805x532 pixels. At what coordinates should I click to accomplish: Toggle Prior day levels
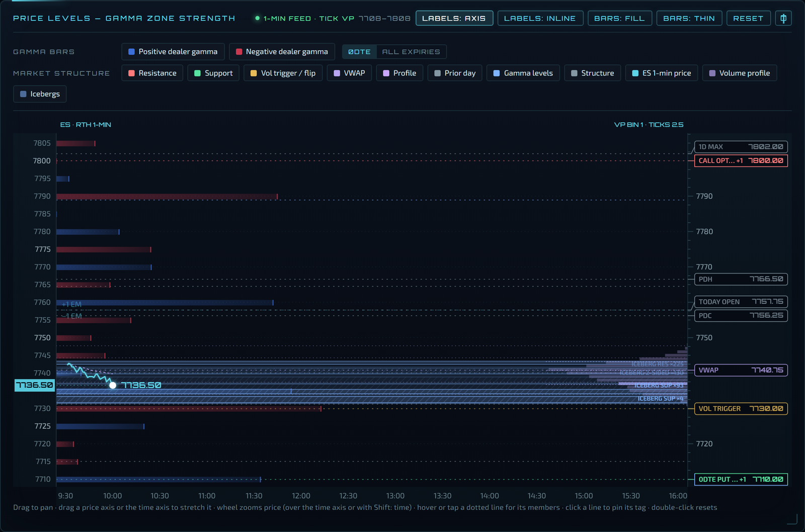455,73
